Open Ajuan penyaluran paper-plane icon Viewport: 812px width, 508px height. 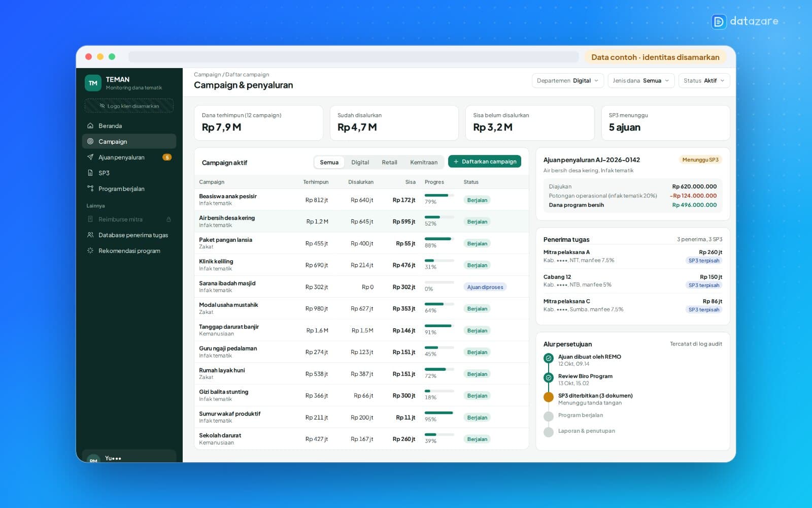click(90, 157)
